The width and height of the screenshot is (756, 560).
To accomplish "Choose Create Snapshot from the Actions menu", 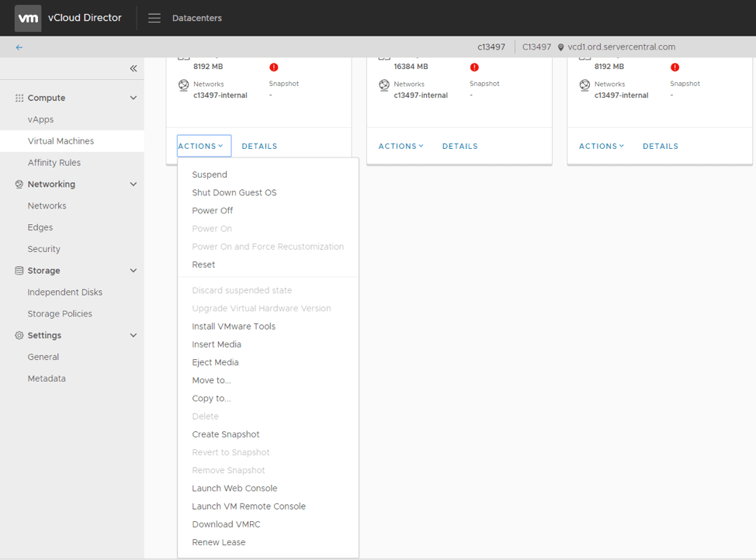I will (226, 434).
